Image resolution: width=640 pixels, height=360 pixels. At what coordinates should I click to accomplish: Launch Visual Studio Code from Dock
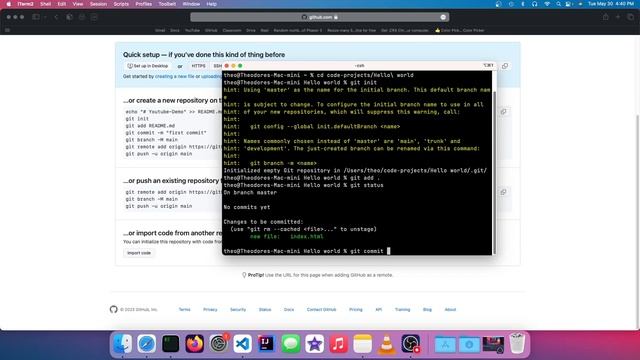tap(242, 344)
